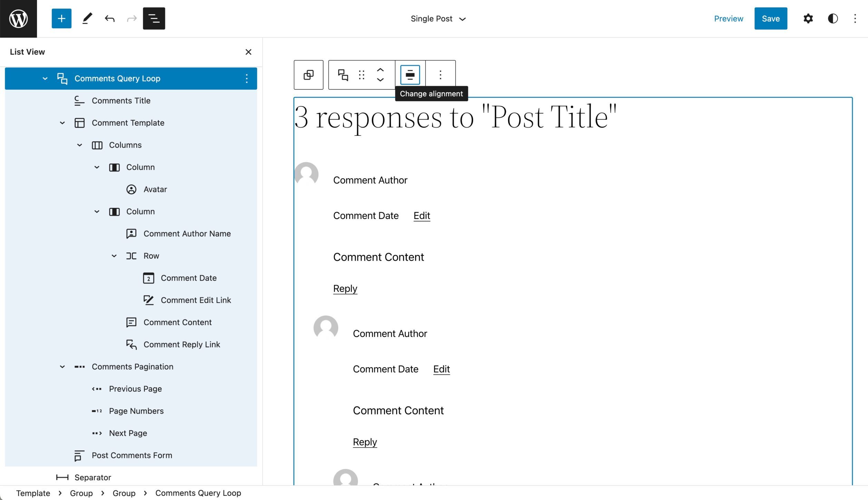Screen dimensions: 868x500
Task: Toggle the List View button in the toolbar
Action: (x=154, y=19)
